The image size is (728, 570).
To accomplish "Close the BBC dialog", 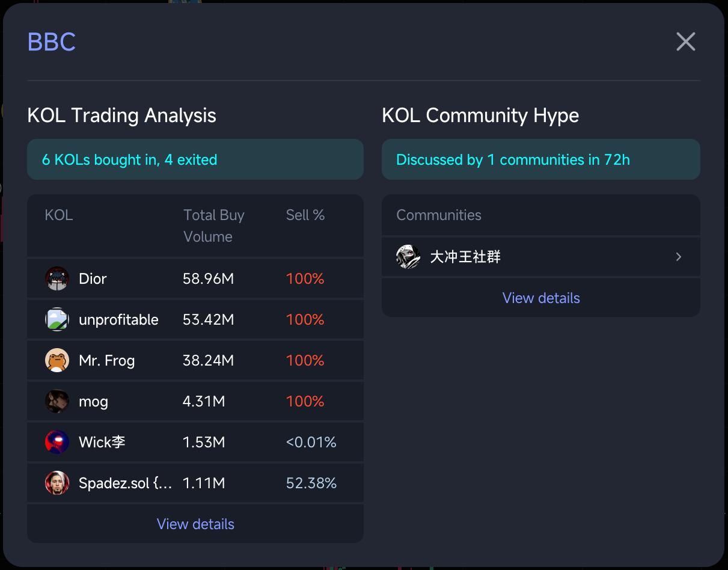I will pyautogui.click(x=685, y=42).
